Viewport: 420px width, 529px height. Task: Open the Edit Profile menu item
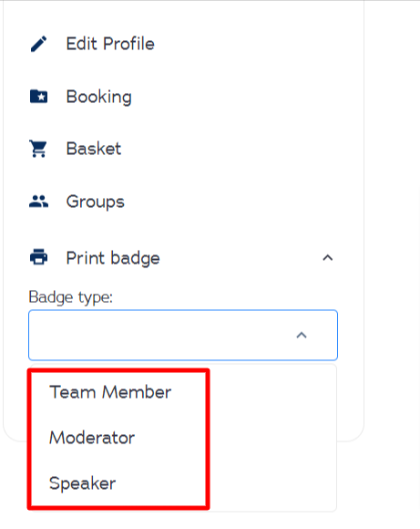click(x=110, y=44)
